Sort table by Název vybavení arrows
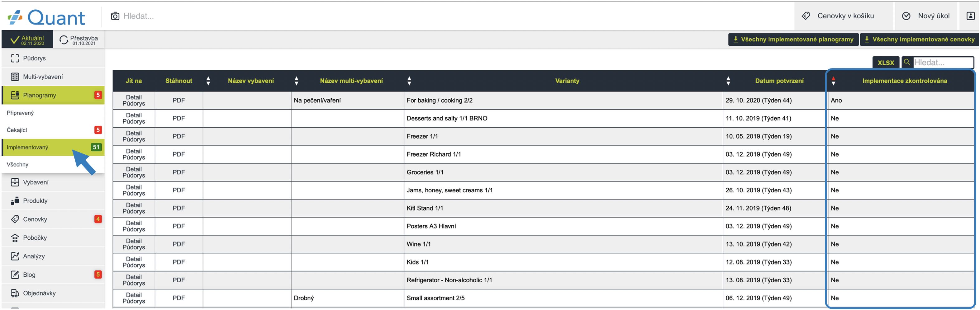 tap(208, 81)
